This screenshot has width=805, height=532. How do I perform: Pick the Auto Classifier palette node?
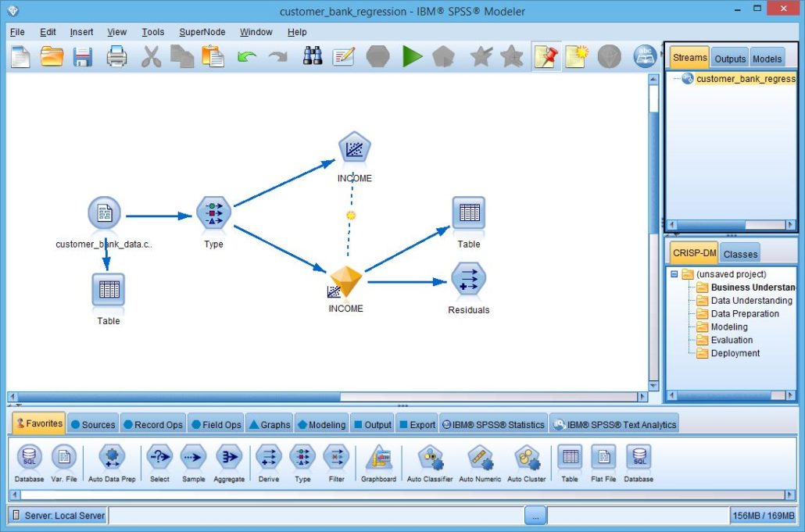click(430, 462)
